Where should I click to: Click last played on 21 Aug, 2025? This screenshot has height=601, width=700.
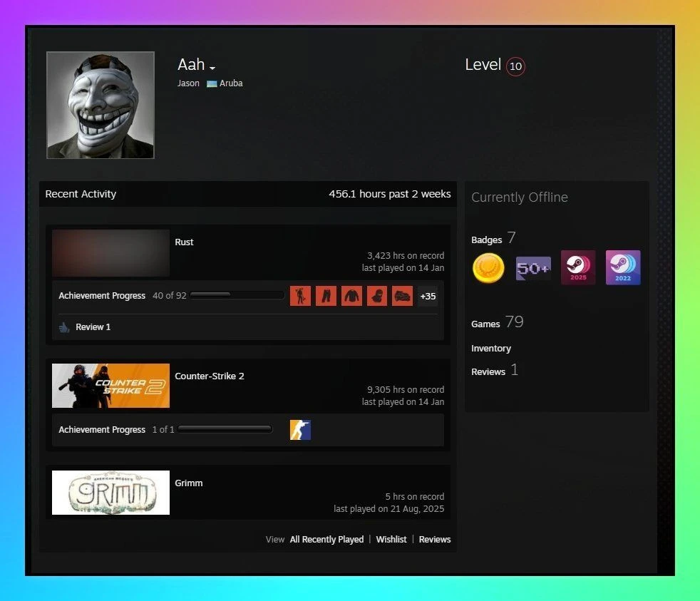tap(388, 509)
